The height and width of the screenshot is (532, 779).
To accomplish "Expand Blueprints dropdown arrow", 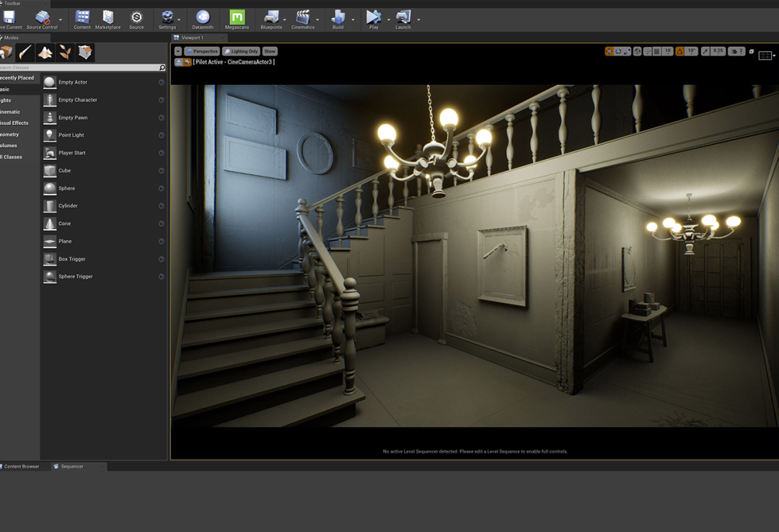I will pyautogui.click(x=285, y=20).
